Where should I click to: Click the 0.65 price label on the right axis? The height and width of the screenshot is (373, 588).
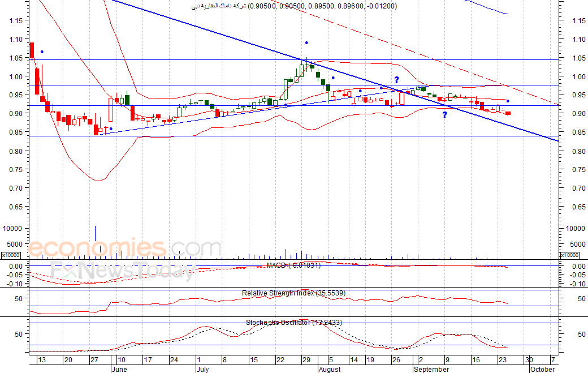tap(579, 207)
